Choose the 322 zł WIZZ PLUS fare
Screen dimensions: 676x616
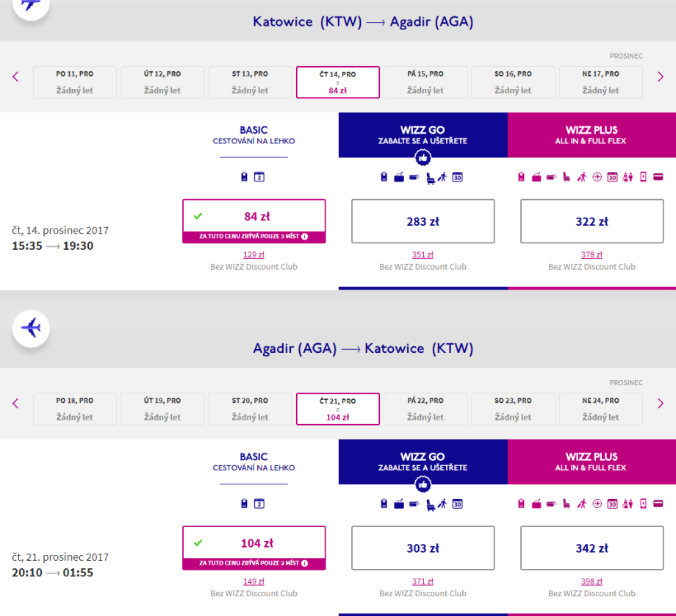[x=591, y=221]
